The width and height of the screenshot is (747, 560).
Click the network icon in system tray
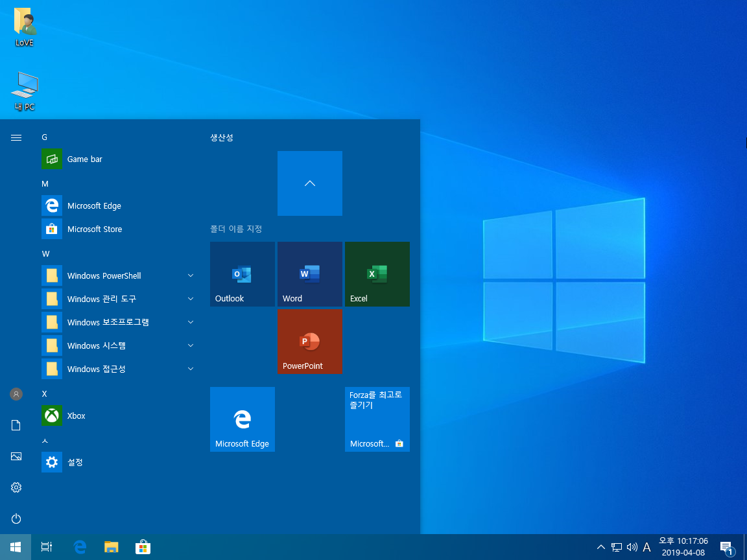tap(617, 547)
